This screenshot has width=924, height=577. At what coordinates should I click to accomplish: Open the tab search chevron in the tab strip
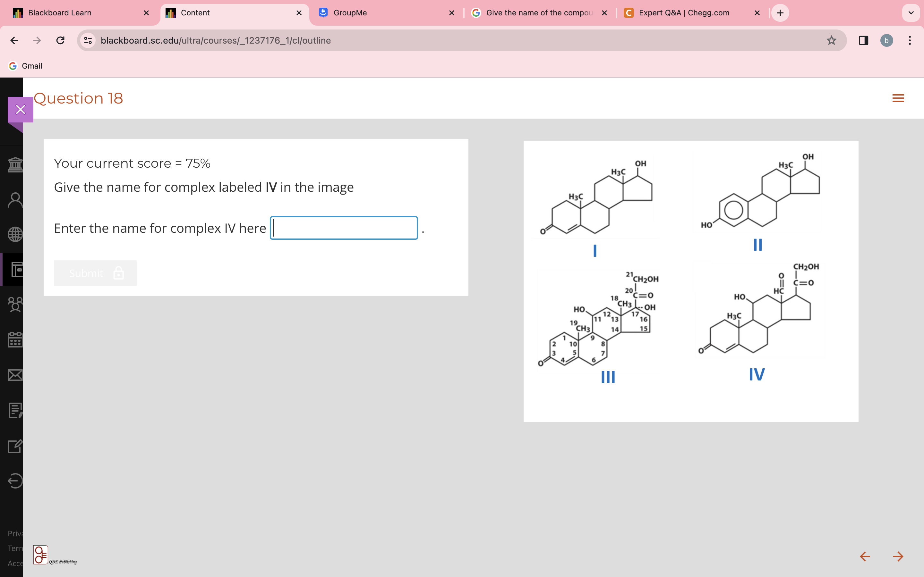[x=911, y=13]
